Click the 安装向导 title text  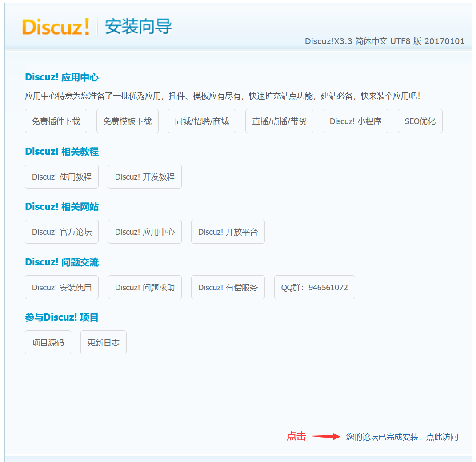click(x=138, y=26)
